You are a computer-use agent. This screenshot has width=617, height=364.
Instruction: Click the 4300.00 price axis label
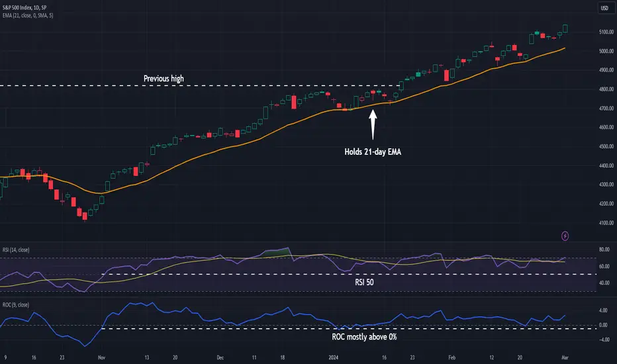(x=606, y=185)
